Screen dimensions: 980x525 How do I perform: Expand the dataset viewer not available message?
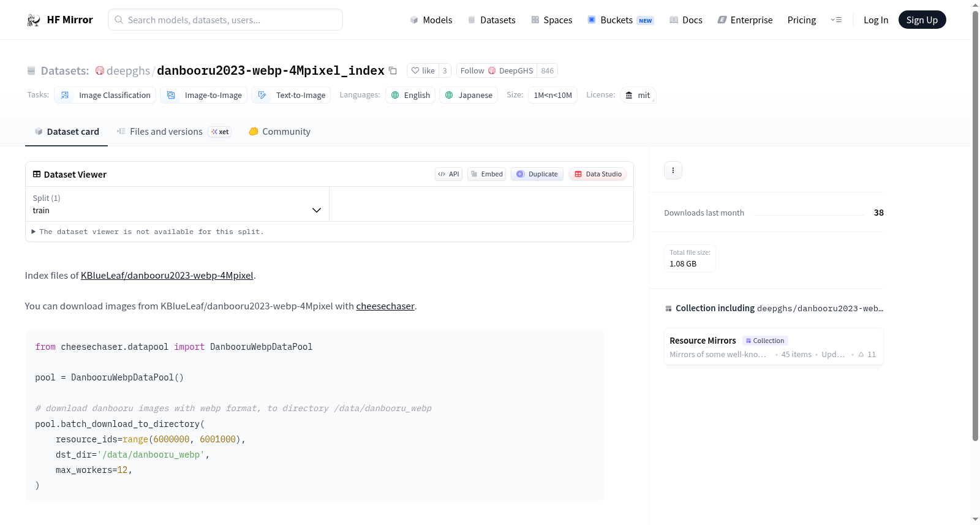(x=148, y=232)
